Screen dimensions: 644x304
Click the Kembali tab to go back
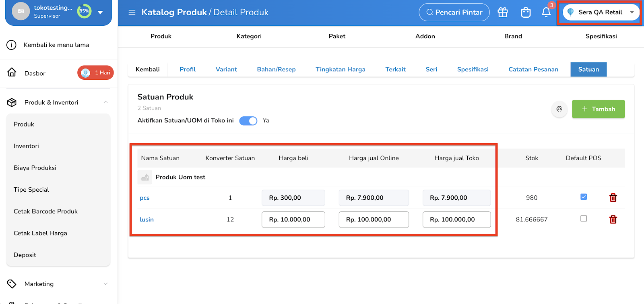(x=148, y=69)
